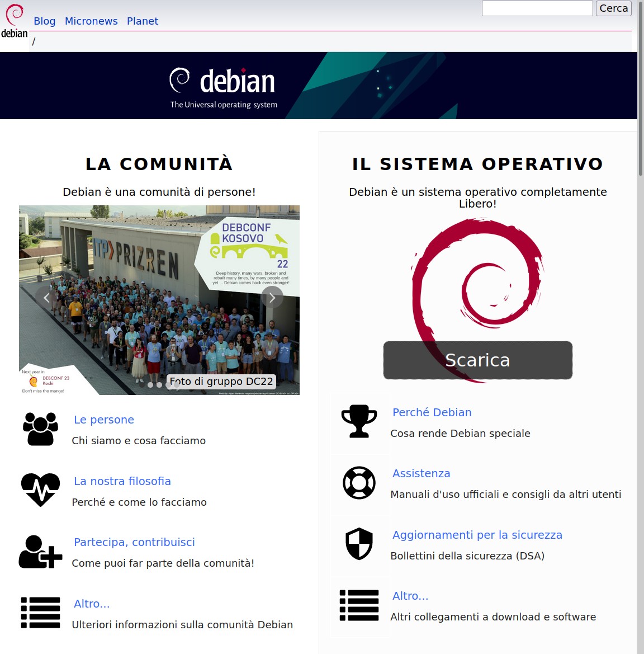The image size is (644, 654).
Task: Open the Le persone link
Action: click(104, 420)
